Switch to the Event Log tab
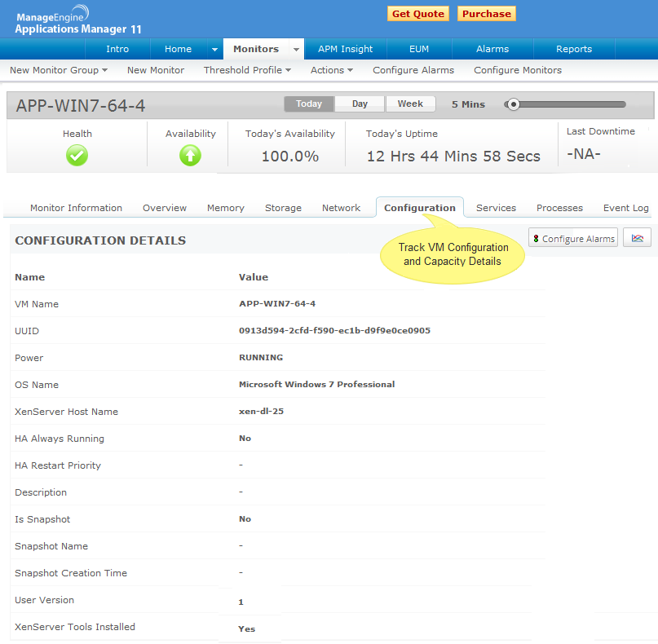658x644 pixels. tap(626, 208)
